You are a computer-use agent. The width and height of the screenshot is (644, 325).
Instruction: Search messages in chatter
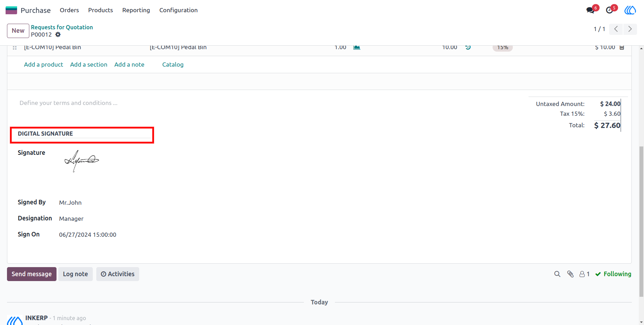(x=557, y=274)
